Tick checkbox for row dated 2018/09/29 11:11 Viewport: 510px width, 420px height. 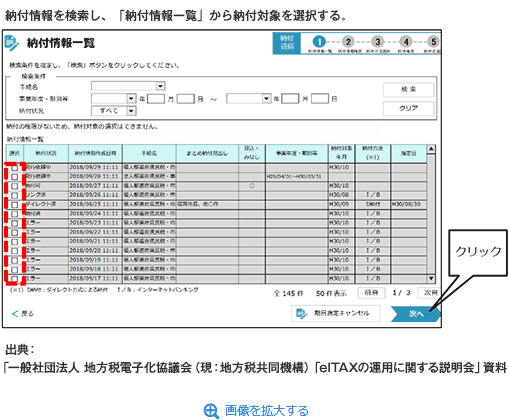pyautogui.click(x=14, y=168)
